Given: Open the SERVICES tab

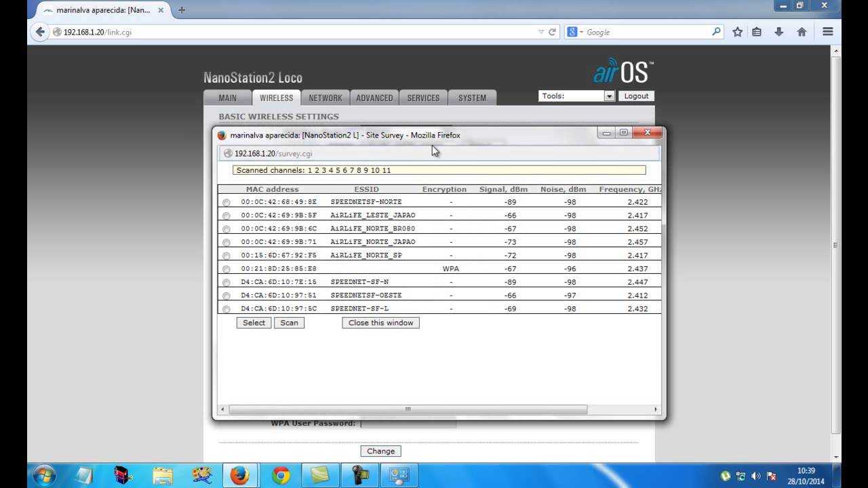Looking at the screenshot, I should click(x=423, y=98).
